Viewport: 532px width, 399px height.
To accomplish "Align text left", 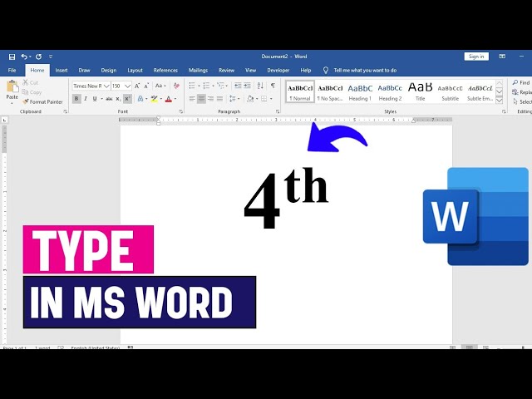I will click(192, 99).
